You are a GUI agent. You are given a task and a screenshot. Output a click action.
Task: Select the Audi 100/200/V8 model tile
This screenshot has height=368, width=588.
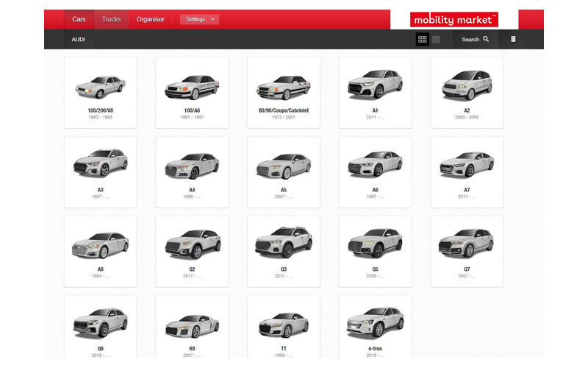coord(101,91)
